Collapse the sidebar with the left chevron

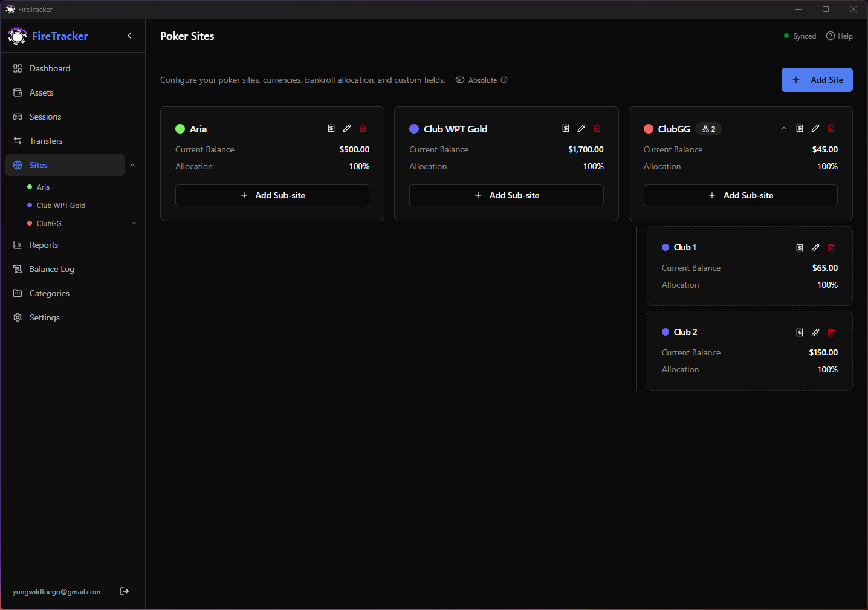pos(129,36)
